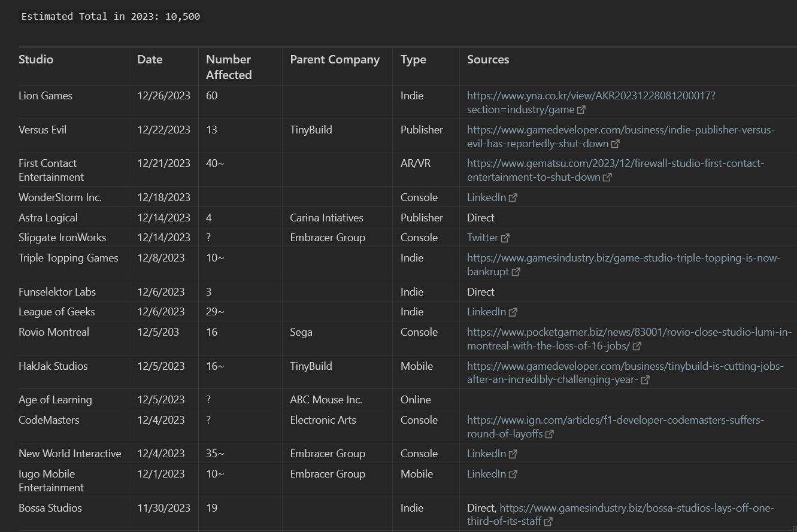Select the Number Affected column header
Viewport: 797px width, 532px height.
pos(229,67)
